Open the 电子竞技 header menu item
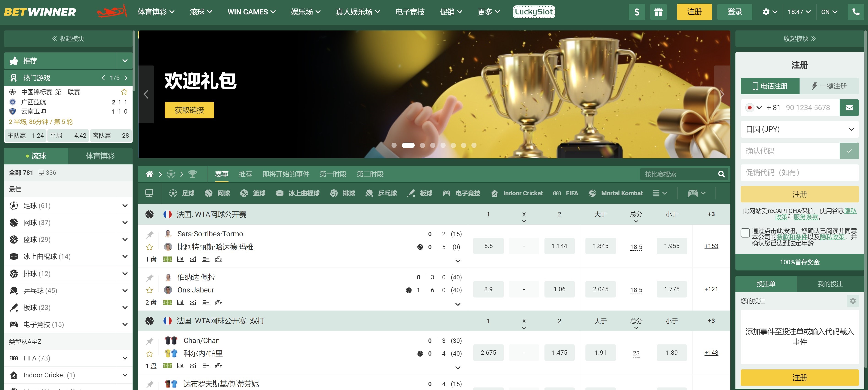Screen dimensions: 868x390 [410, 12]
